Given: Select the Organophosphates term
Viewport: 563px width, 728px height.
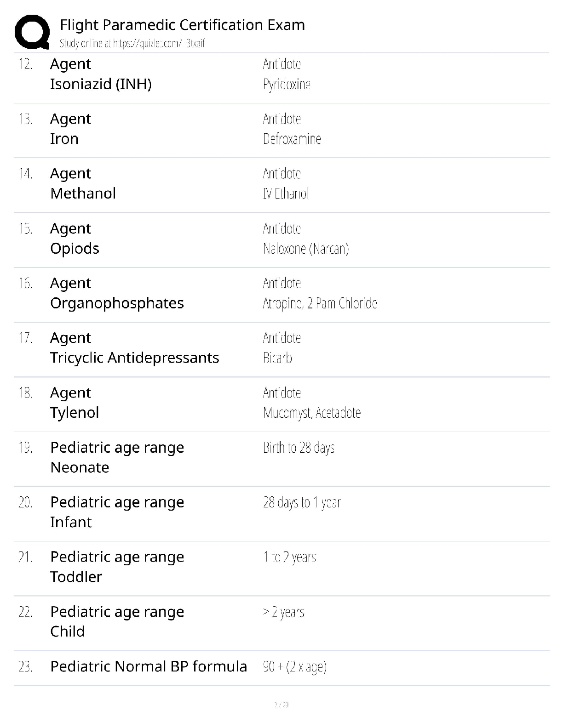Looking at the screenshot, I should [x=117, y=303].
